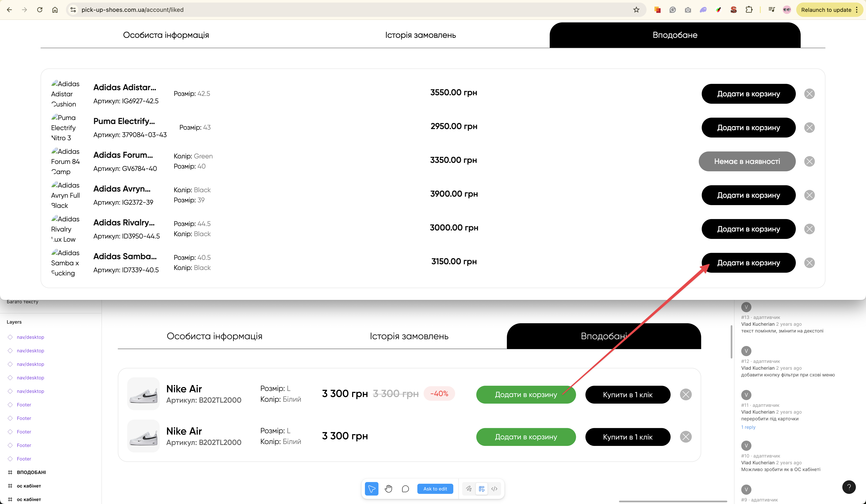
Task: Open view site information icon in address bar
Action: 73,10
